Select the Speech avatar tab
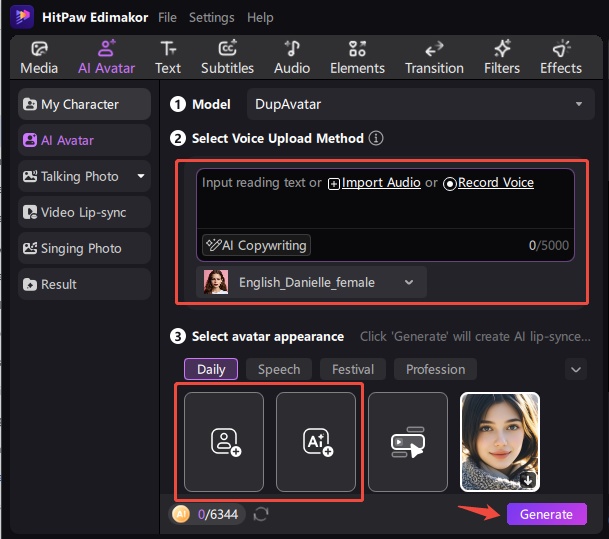The image size is (609, 539). click(x=279, y=369)
